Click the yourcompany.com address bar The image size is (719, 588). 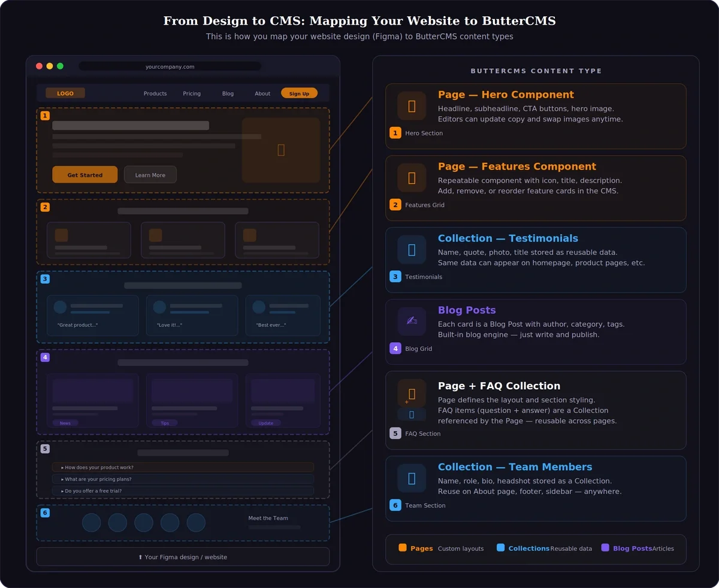[x=170, y=66]
